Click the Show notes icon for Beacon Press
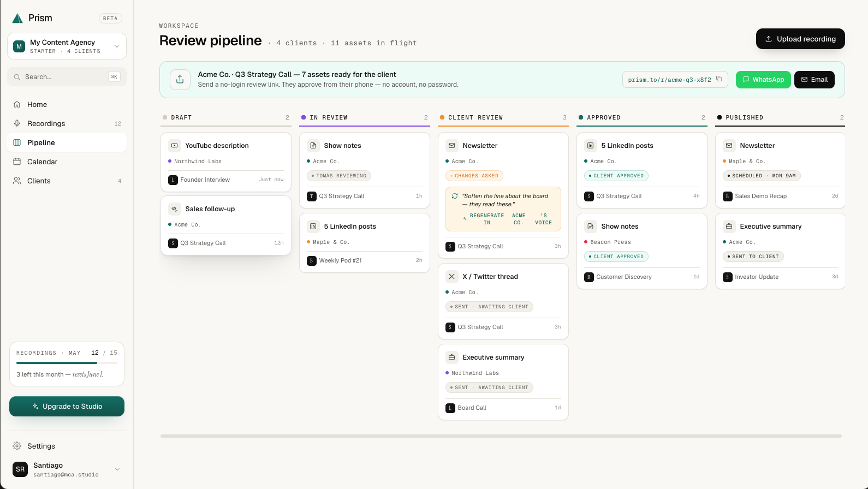The image size is (868, 489). click(x=591, y=226)
